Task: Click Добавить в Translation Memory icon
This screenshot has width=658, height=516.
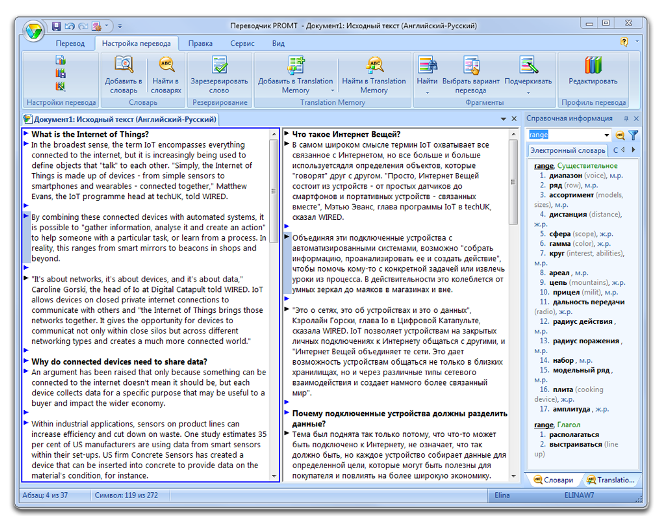Action: pyautogui.click(x=295, y=65)
